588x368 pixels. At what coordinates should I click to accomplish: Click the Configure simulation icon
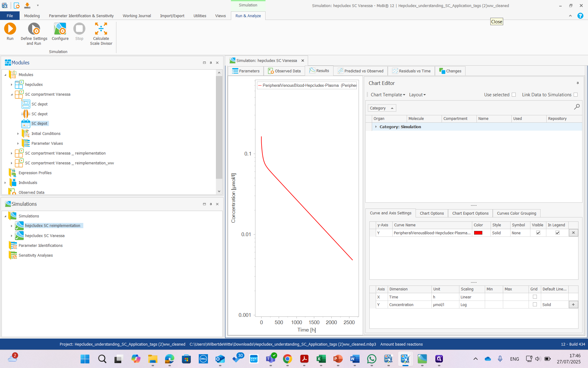click(x=60, y=29)
